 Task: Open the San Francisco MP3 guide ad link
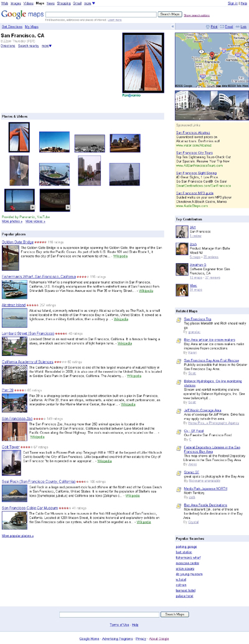pos(195,193)
